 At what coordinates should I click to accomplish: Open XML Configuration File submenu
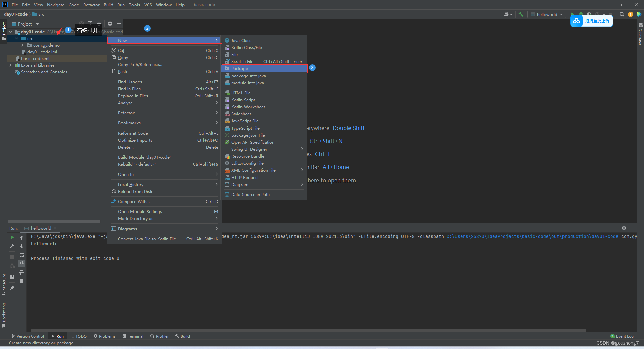264,170
